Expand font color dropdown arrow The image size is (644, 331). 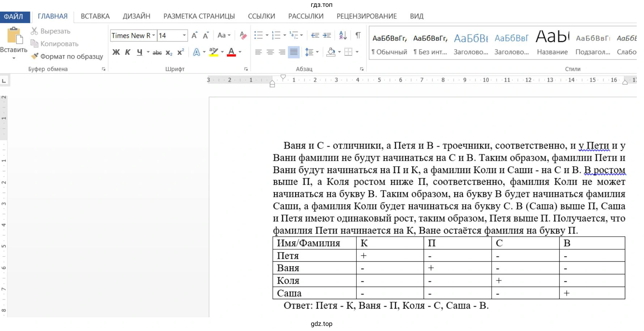pyautogui.click(x=240, y=52)
